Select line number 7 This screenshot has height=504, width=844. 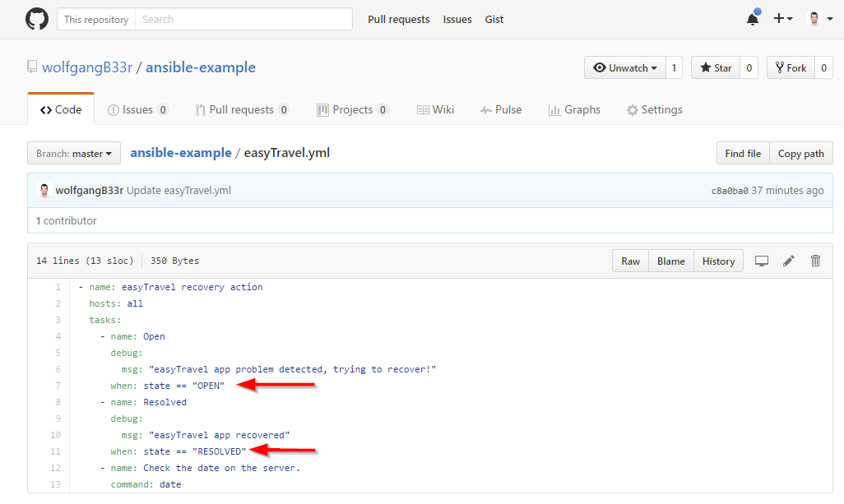(58, 386)
